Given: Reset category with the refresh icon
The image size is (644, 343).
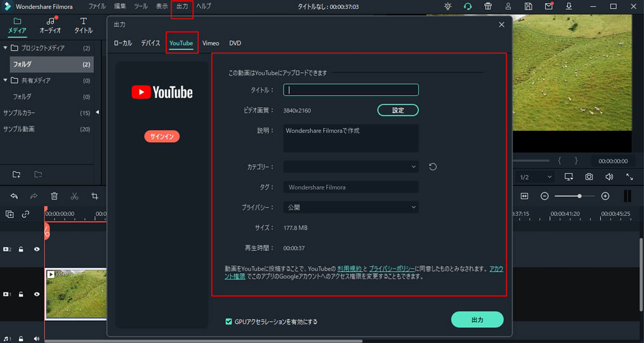Looking at the screenshot, I should 433,166.
